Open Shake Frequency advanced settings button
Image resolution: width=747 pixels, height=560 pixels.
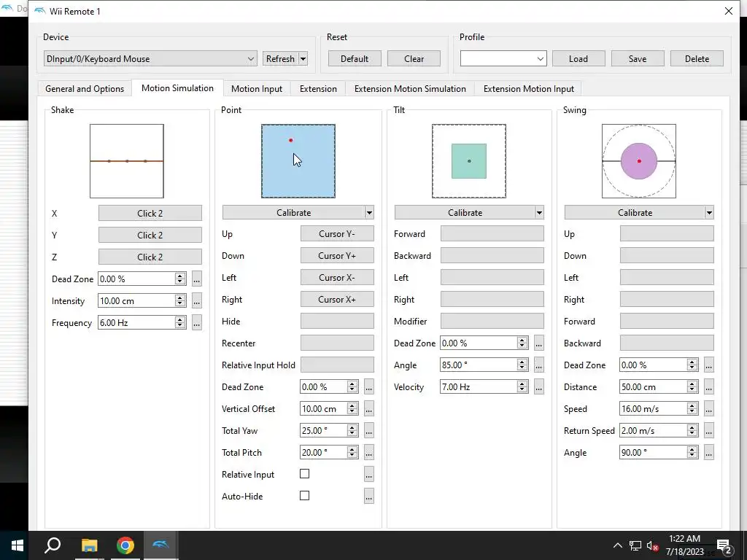pyautogui.click(x=197, y=323)
